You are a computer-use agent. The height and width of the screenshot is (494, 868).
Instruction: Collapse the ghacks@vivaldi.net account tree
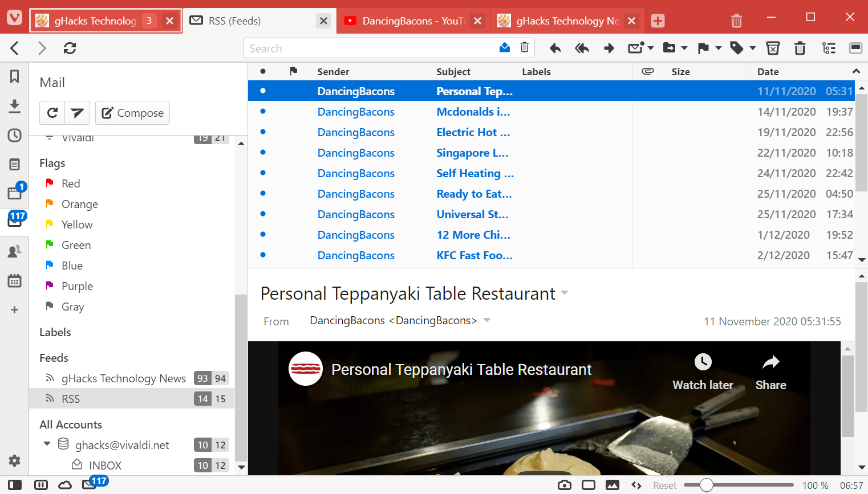coord(47,444)
